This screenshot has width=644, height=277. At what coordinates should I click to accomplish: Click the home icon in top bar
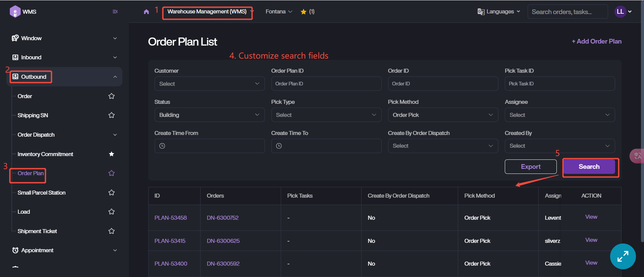(146, 12)
